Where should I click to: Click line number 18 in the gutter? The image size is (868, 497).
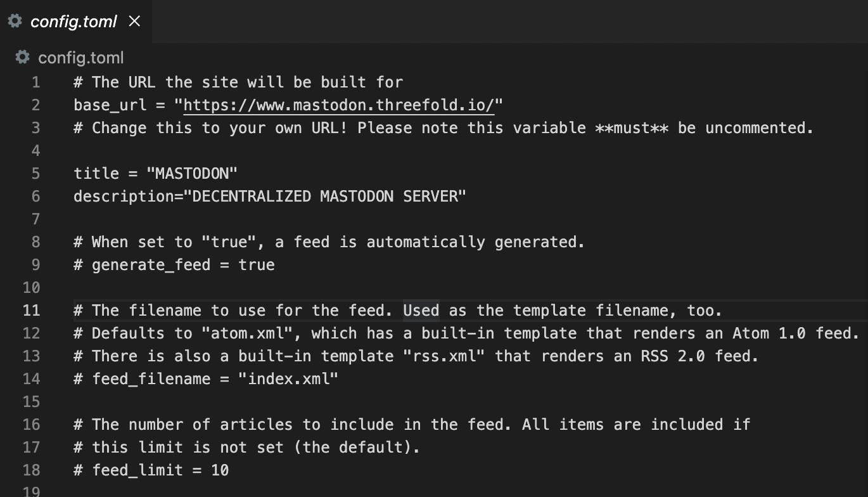31,470
